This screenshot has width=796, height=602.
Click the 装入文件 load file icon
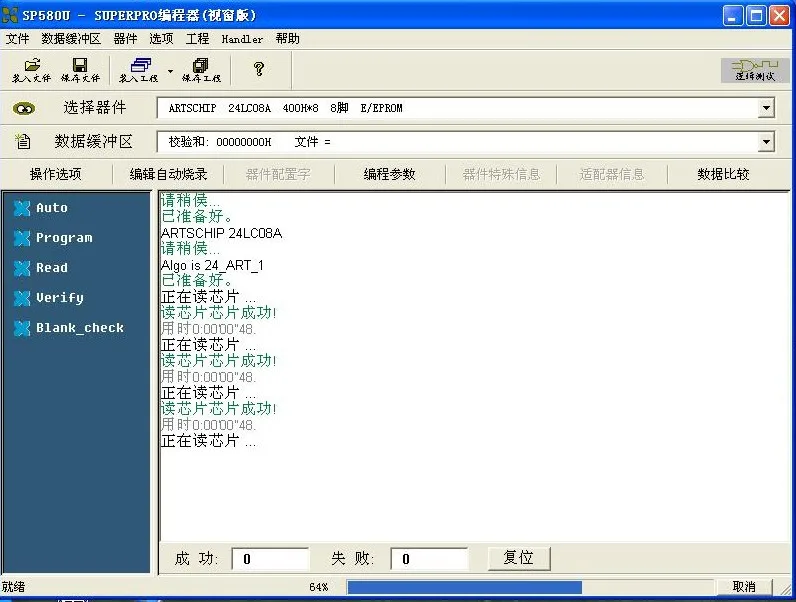click(31, 70)
